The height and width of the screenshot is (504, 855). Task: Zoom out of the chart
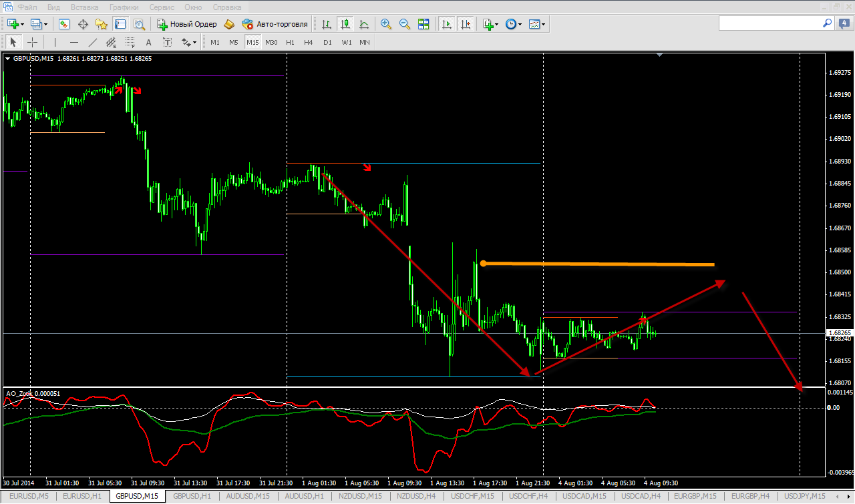pyautogui.click(x=404, y=24)
